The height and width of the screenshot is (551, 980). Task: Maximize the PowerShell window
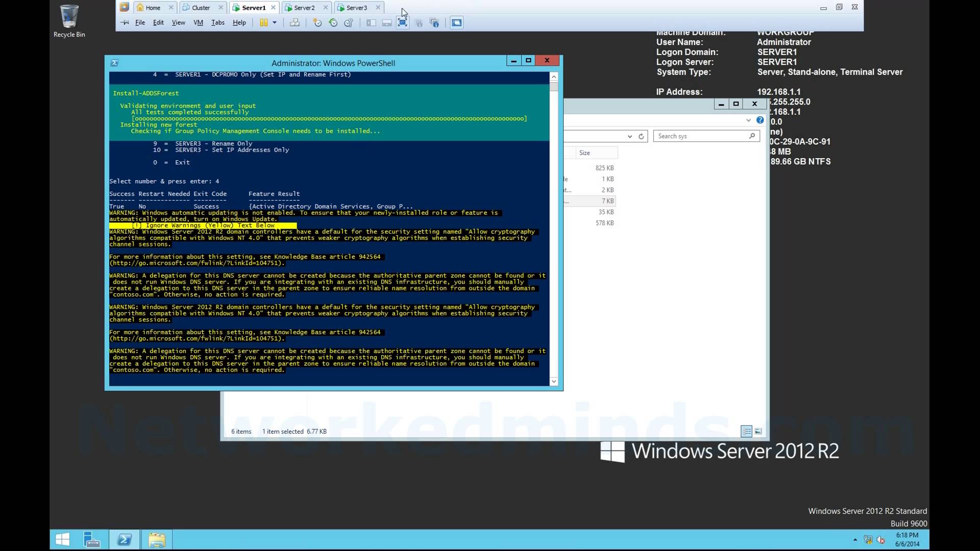529,61
